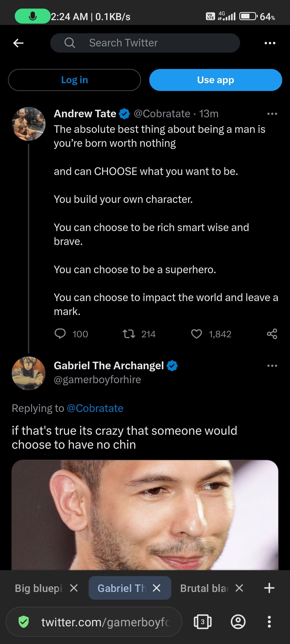Viewport: 290px width, 644px height.
Task: Tap the share icon on Tate's tweet
Action: pyautogui.click(x=272, y=334)
